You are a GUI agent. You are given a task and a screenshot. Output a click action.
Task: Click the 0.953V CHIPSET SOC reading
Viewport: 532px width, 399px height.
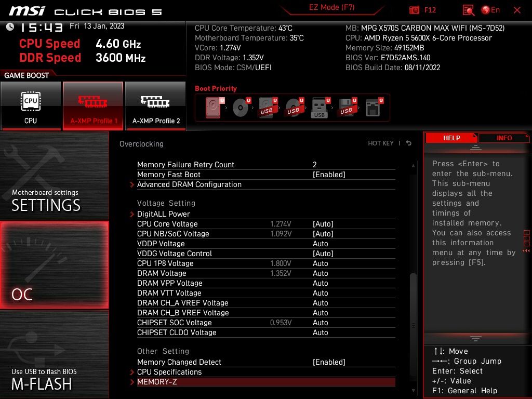click(281, 323)
